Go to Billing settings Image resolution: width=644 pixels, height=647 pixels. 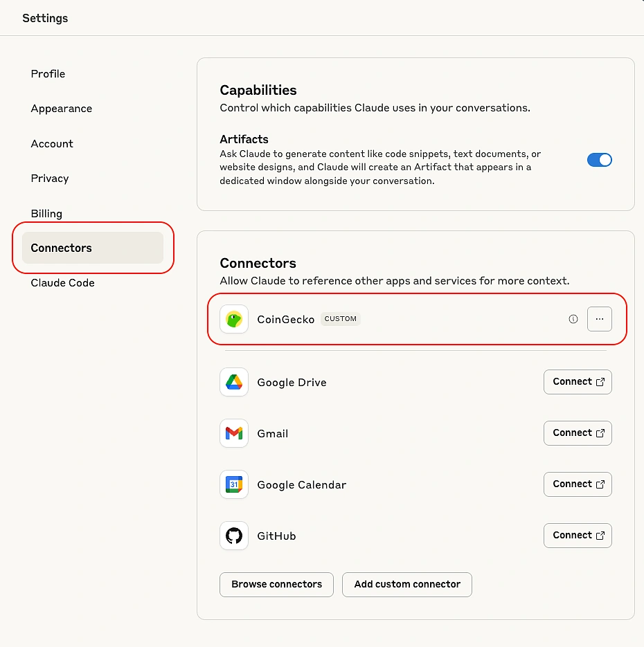tap(46, 213)
